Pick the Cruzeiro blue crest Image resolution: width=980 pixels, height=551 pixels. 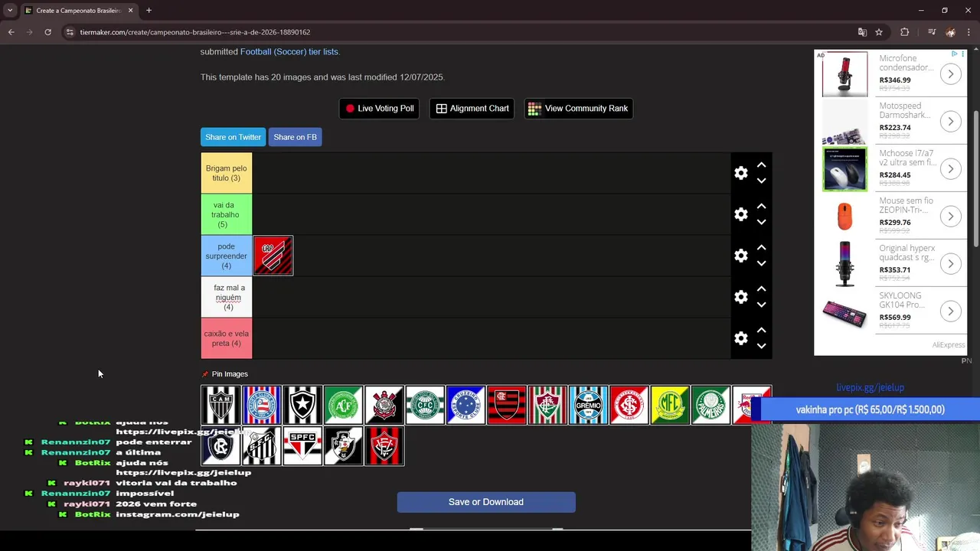coord(465,405)
